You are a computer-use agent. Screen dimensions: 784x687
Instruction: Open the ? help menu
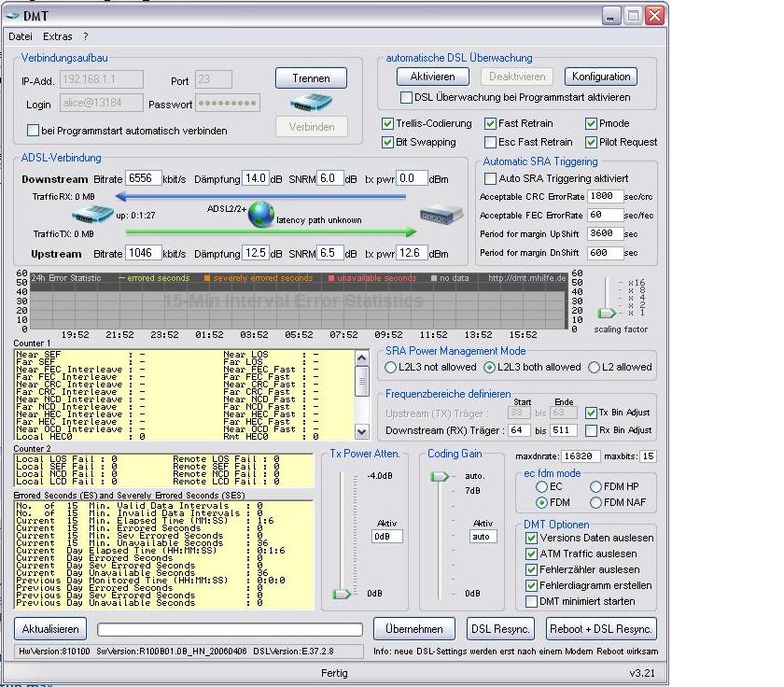click(86, 36)
